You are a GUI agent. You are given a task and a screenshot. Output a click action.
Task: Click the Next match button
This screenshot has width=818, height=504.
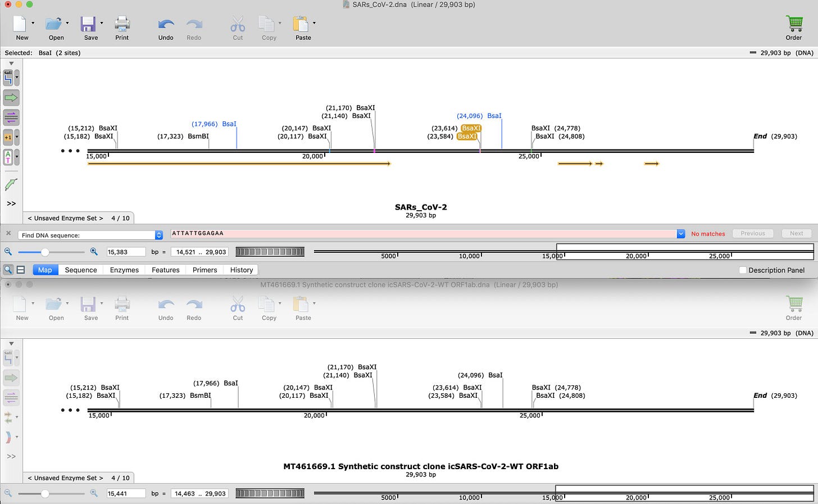coord(797,234)
